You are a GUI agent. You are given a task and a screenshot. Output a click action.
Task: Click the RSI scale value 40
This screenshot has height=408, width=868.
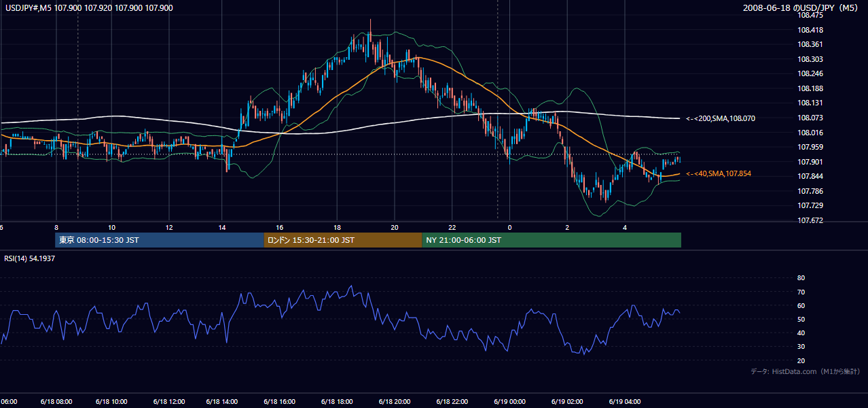(801, 333)
